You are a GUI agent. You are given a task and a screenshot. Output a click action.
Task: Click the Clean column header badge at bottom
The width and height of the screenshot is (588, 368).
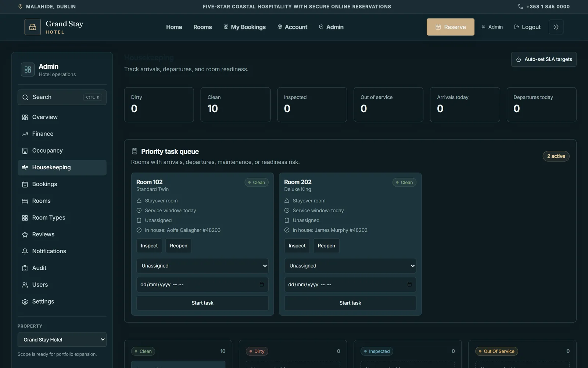(143, 351)
